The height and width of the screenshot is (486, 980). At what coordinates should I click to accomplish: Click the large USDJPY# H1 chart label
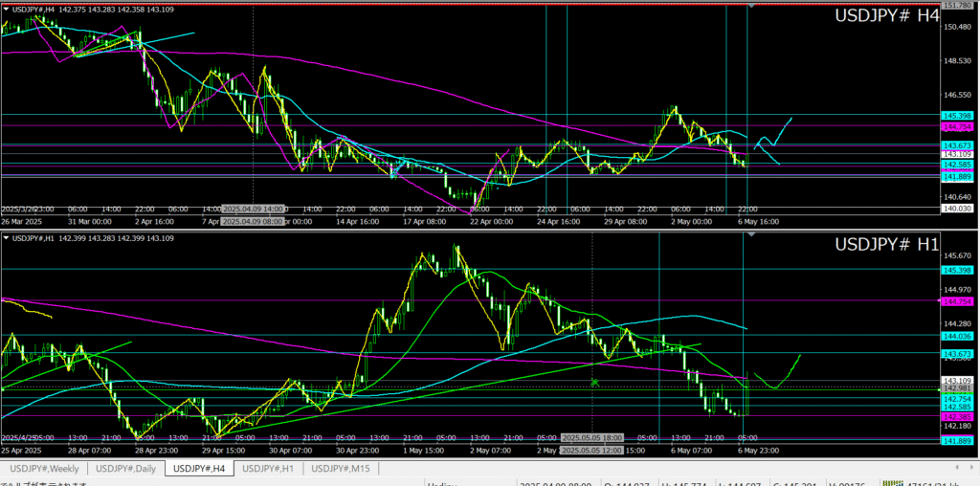tap(887, 245)
